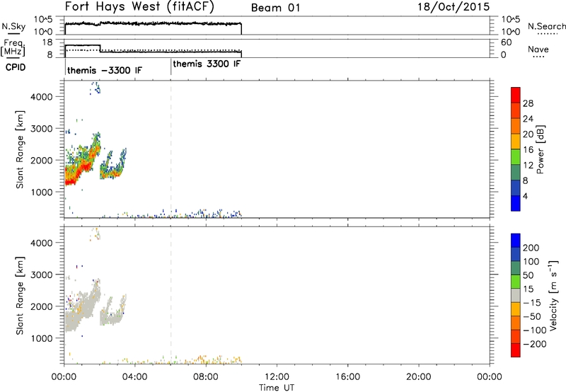Click the '4' label on Power color bar
Viewport: 566px width, 392px height.
(x=525, y=196)
